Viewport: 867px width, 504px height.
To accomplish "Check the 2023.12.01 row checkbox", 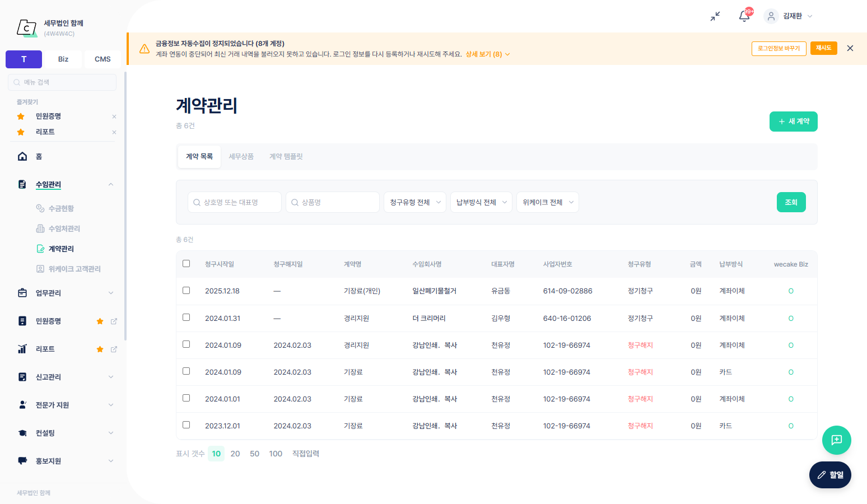I will coord(187,425).
